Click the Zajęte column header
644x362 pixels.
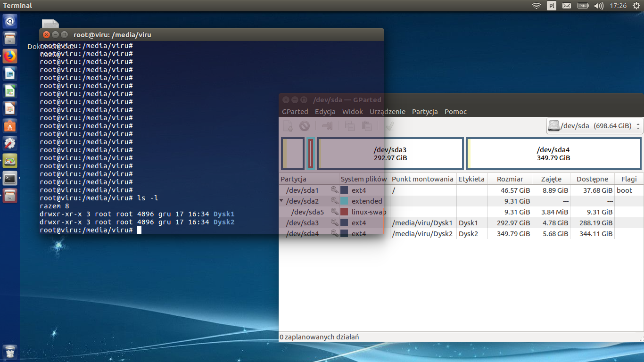[551, 179]
